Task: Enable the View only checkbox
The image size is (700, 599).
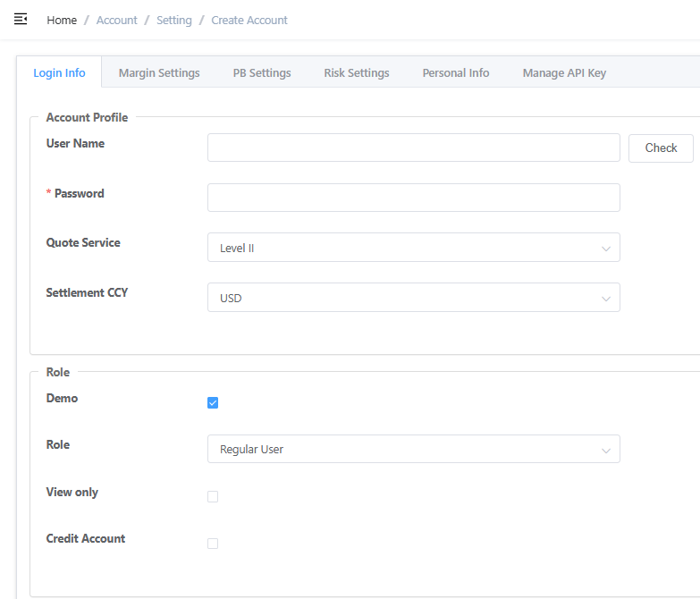Action: click(x=213, y=496)
